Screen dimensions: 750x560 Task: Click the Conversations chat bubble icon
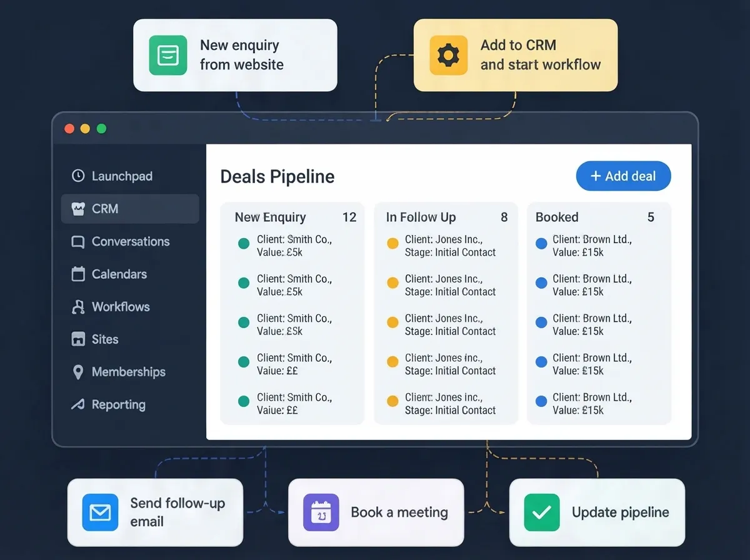click(x=78, y=242)
